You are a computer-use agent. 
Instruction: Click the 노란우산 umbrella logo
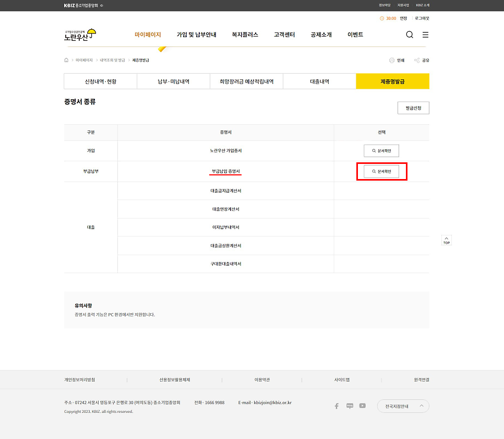(x=80, y=35)
